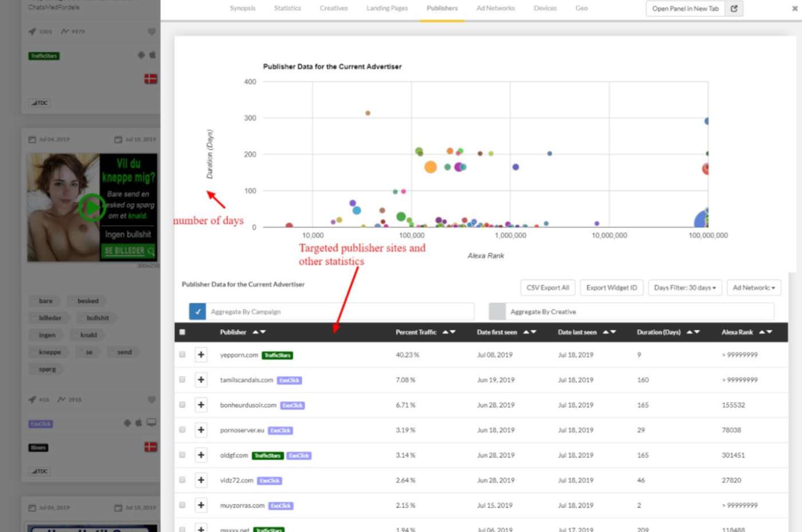Open the Days Filter: 30 days dropdown
Viewport: 802px width, 532px height.
coord(685,287)
